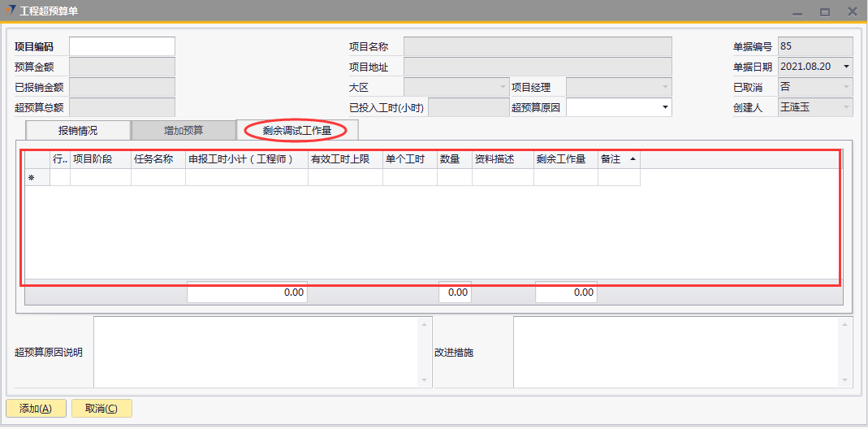
Task: Click the 添加(A) button
Action: tap(36, 409)
